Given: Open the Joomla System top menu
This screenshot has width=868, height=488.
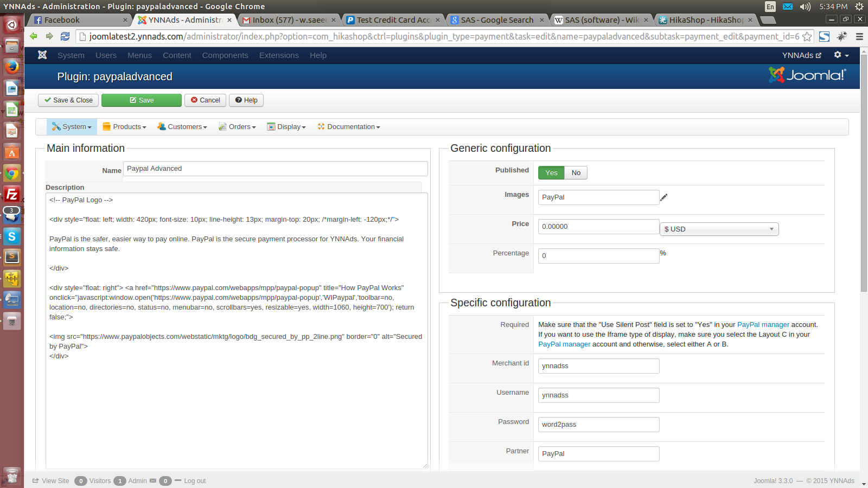Looking at the screenshot, I should [x=71, y=55].
